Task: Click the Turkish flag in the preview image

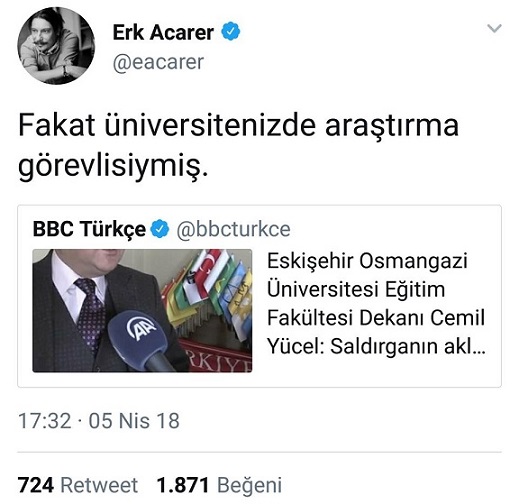Action: click(x=210, y=270)
